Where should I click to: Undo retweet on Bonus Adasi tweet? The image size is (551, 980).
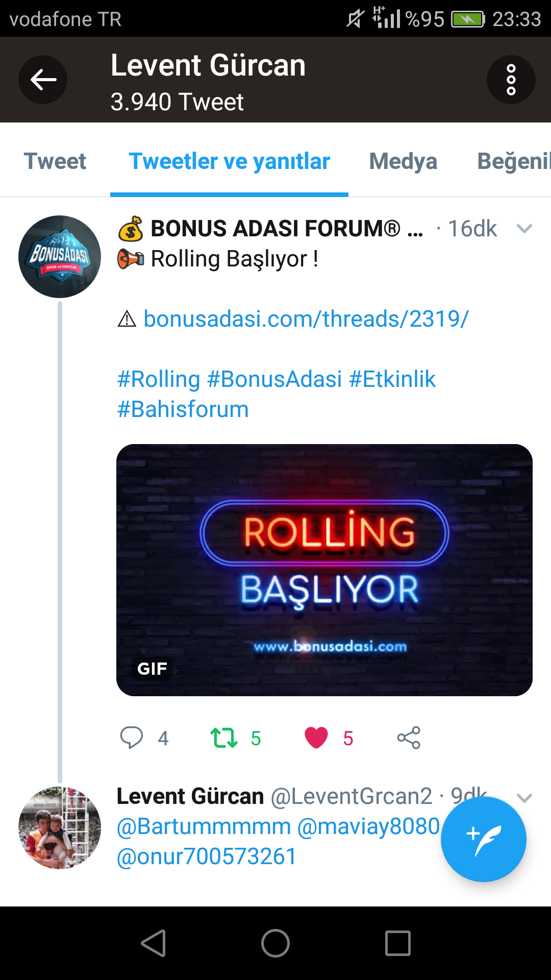click(x=224, y=738)
